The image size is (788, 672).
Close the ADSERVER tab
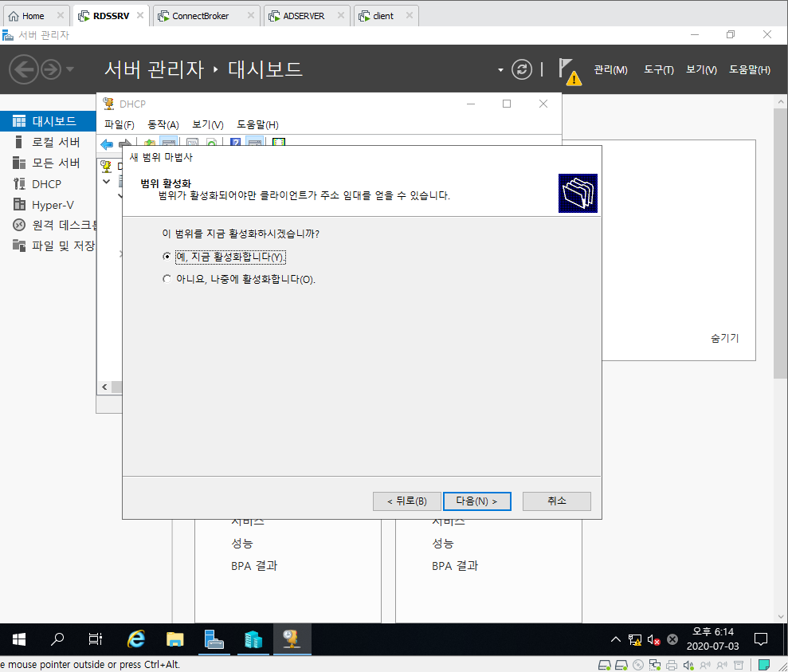point(341,16)
